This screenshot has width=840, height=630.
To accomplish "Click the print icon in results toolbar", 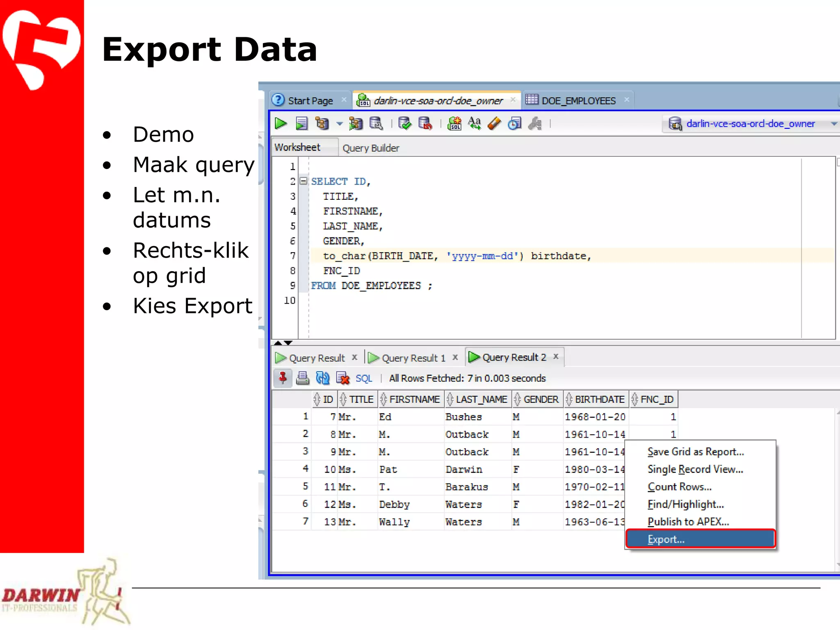I will pos(303,378).
